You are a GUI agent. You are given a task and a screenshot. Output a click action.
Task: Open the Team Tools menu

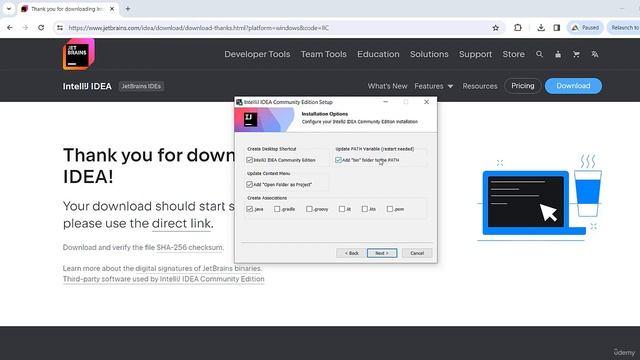(324, 54)
